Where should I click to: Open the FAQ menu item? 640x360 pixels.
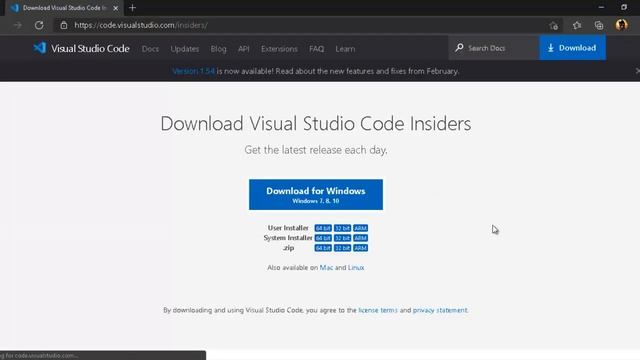[316, 49]
